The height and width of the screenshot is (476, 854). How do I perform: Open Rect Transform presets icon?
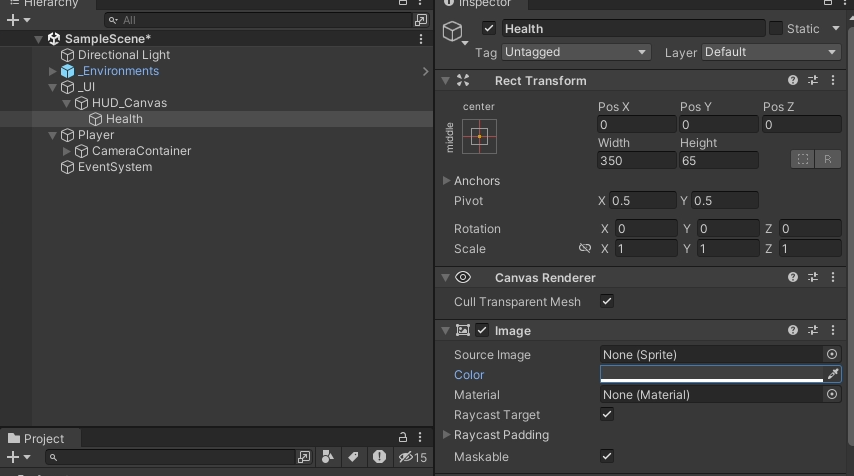point(813,81)
